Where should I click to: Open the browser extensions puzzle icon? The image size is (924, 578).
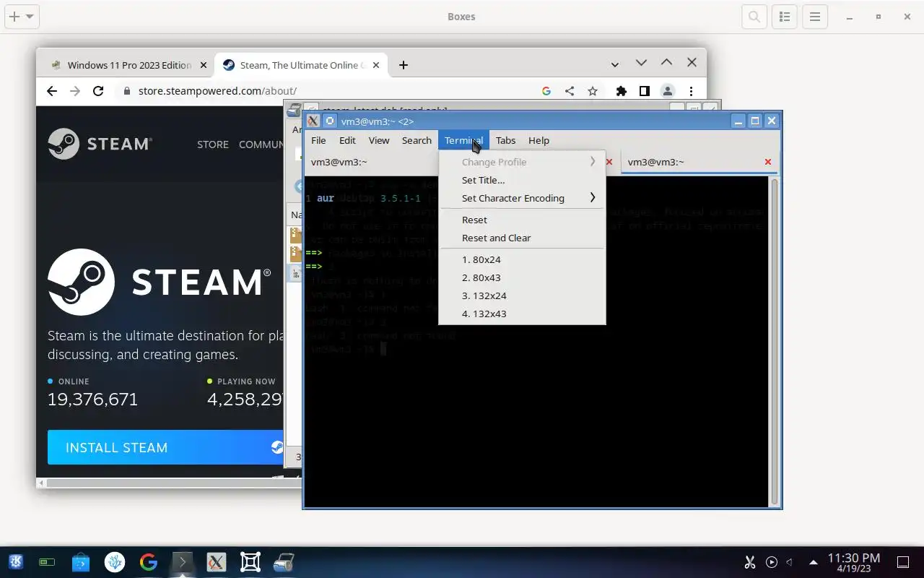click(x=621, y=91)
